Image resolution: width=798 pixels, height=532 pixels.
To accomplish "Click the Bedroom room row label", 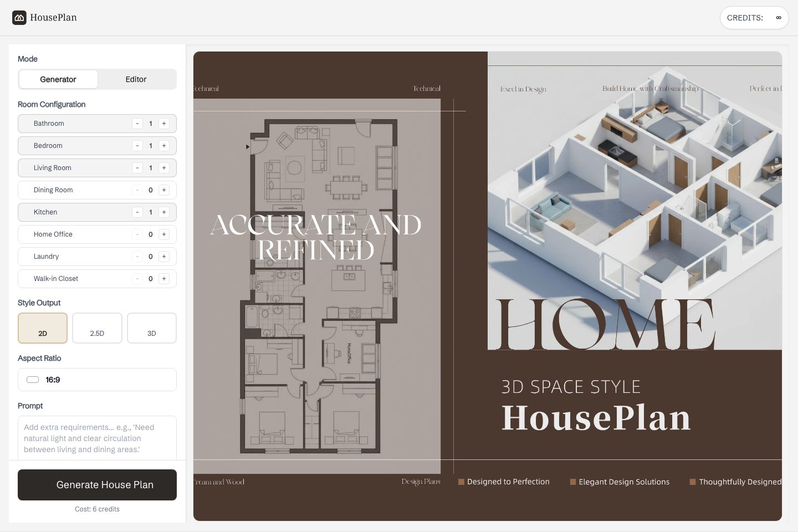I will coord(48,146).
